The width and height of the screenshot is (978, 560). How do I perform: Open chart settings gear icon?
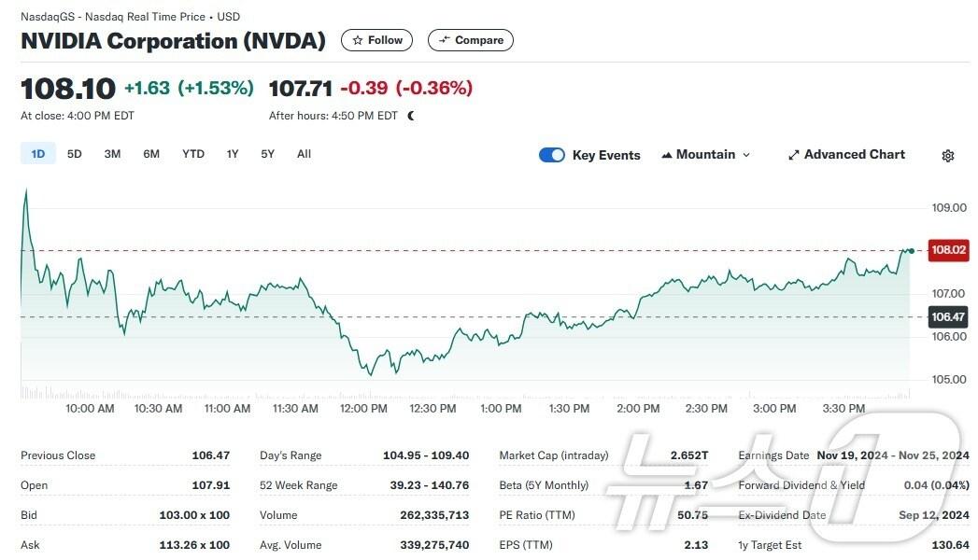pyautogui.click(x=947, y=156)
